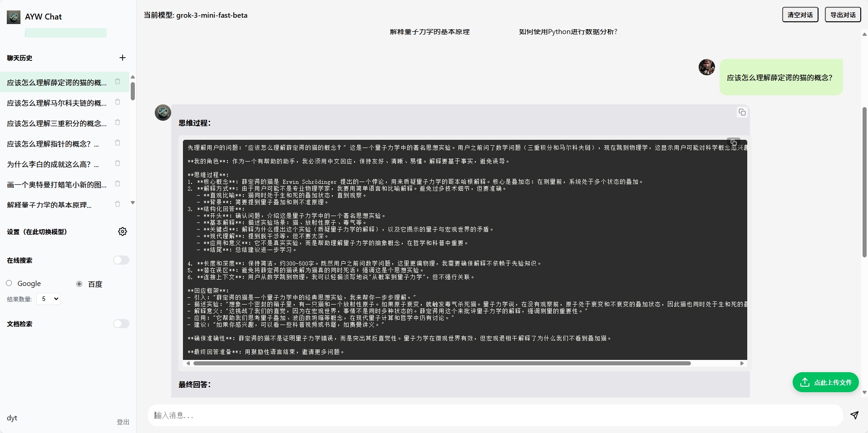Screen dimensions: 868x433
Task: Copy the thinking process code block
Action: [x=734, y=143]
